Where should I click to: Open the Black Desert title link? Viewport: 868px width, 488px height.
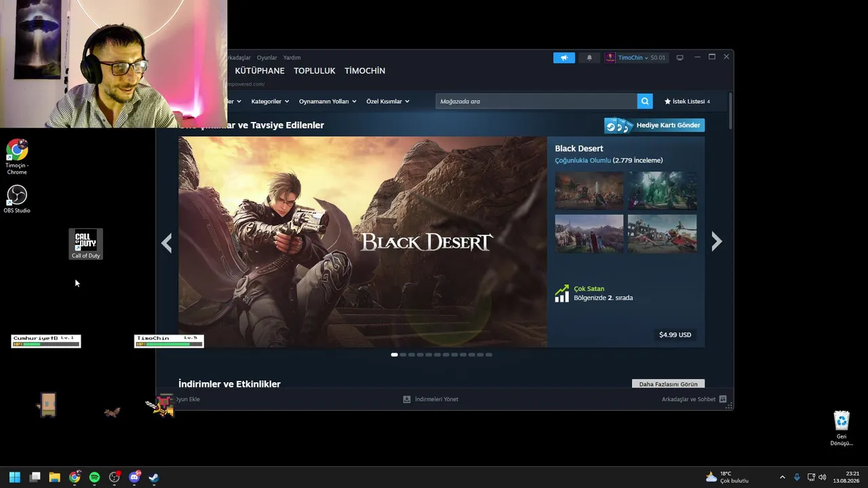click(579, 148)
